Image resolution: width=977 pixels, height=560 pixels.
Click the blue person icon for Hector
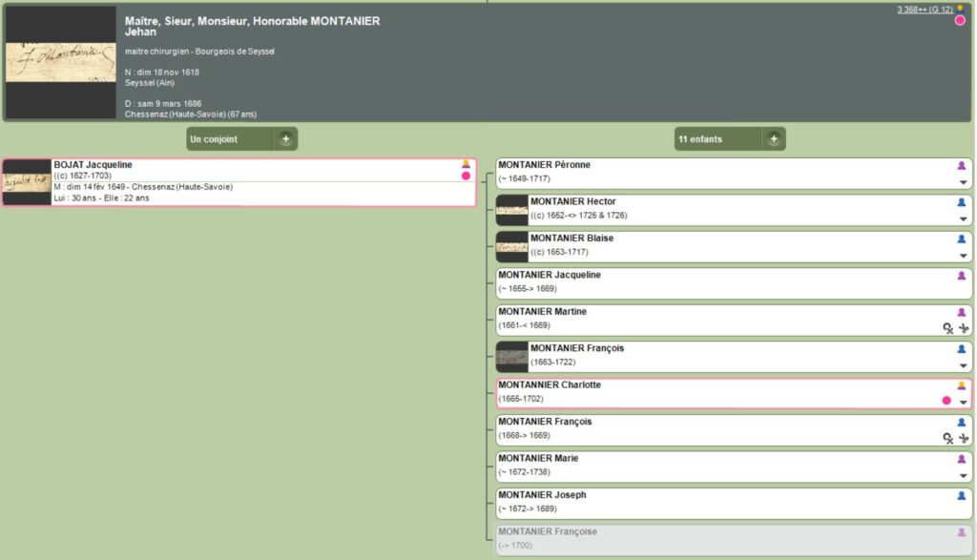[x=962, y=202]
